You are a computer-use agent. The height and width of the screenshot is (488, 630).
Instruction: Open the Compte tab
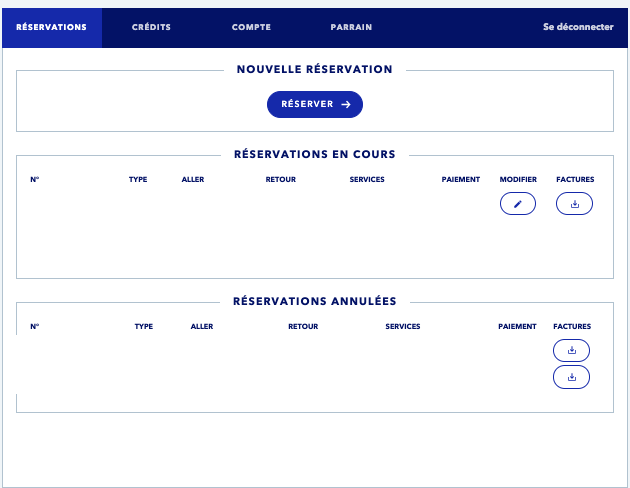[252, 27]
